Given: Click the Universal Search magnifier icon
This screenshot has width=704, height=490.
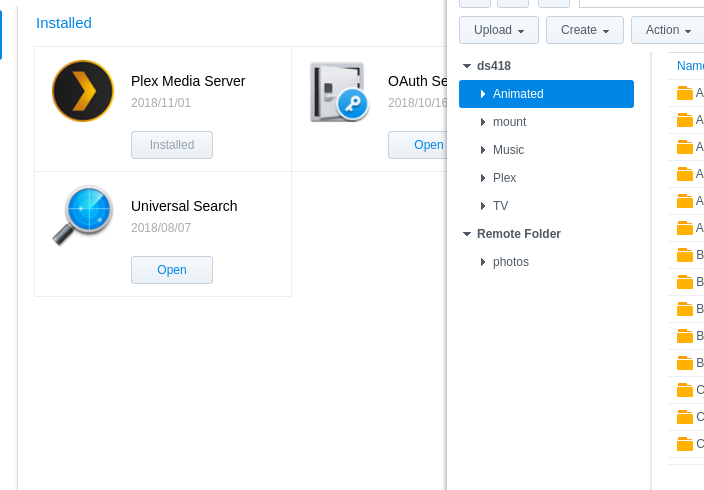Looking at the screenshot, I should (82, 215).
